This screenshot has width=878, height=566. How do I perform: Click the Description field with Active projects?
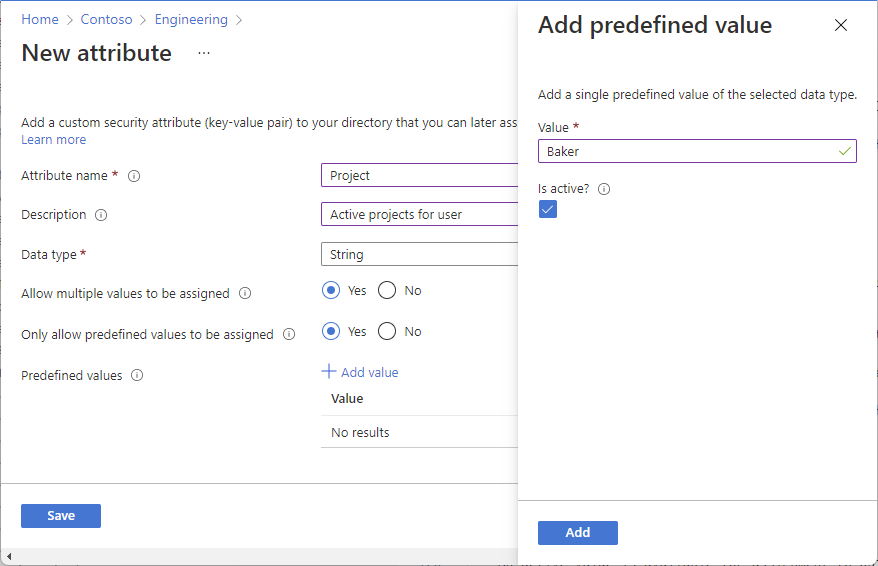(x=419, y=214)
